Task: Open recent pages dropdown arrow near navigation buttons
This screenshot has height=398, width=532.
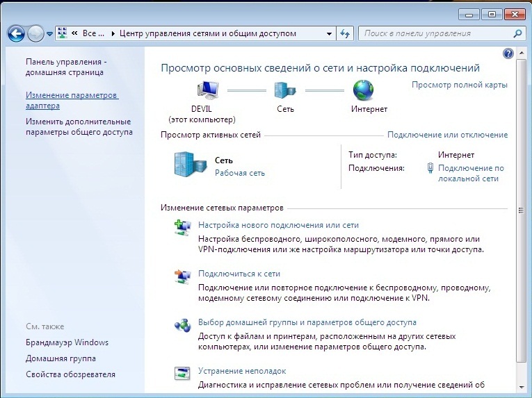Action: coord(49,33)
